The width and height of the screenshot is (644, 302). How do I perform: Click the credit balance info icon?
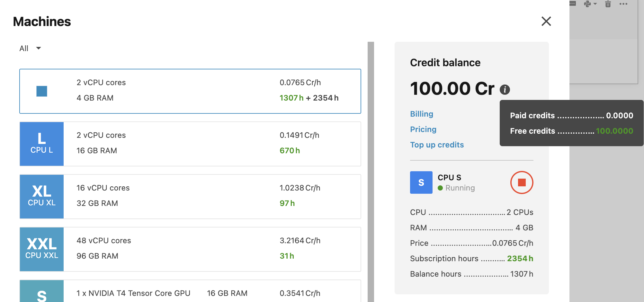coord(505,89)
